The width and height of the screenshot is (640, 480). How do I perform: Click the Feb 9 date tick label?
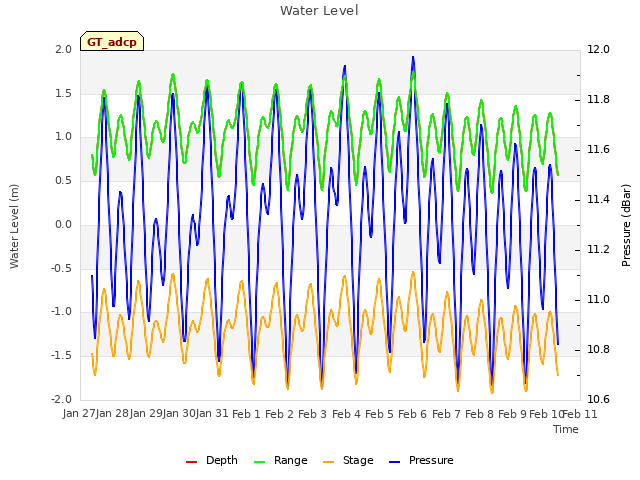[x=513, y=414]
